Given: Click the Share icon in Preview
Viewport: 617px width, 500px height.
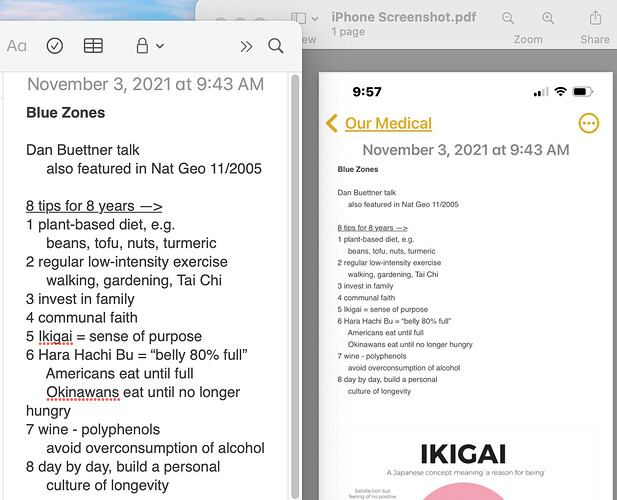Looking at the screenshot, I should point(595,17).
